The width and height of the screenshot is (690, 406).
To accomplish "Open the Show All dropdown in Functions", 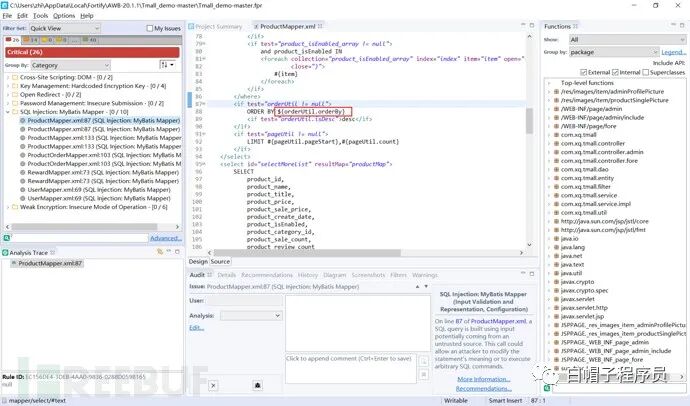I will pos(628,40).
